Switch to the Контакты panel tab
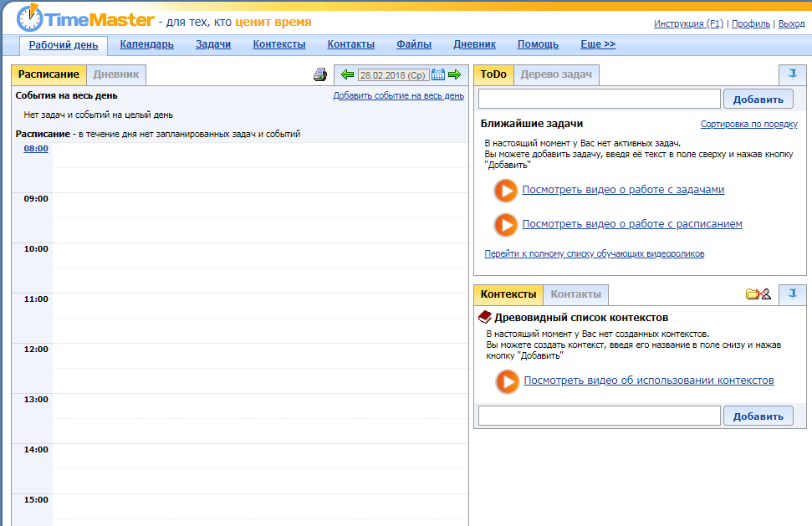 (576, 294)
